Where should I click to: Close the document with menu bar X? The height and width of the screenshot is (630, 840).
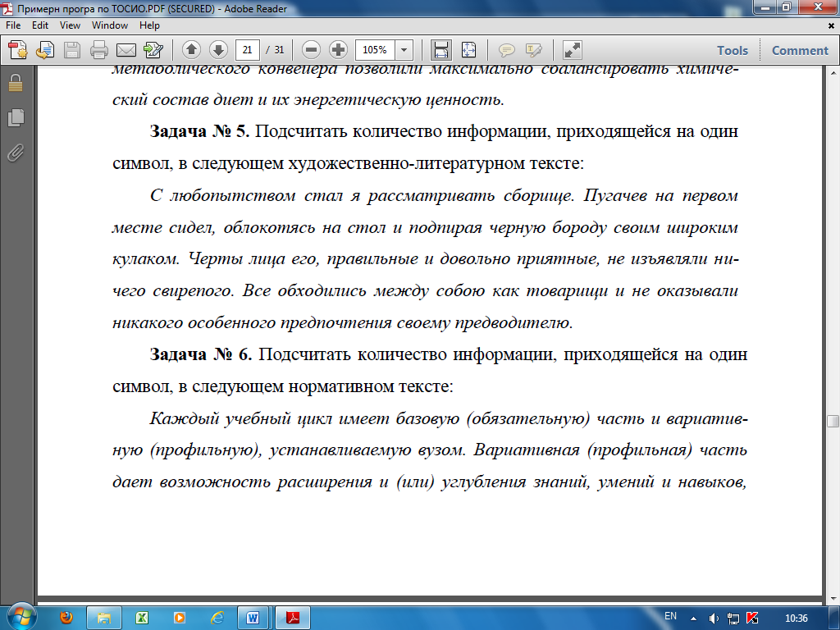[832, 25]
